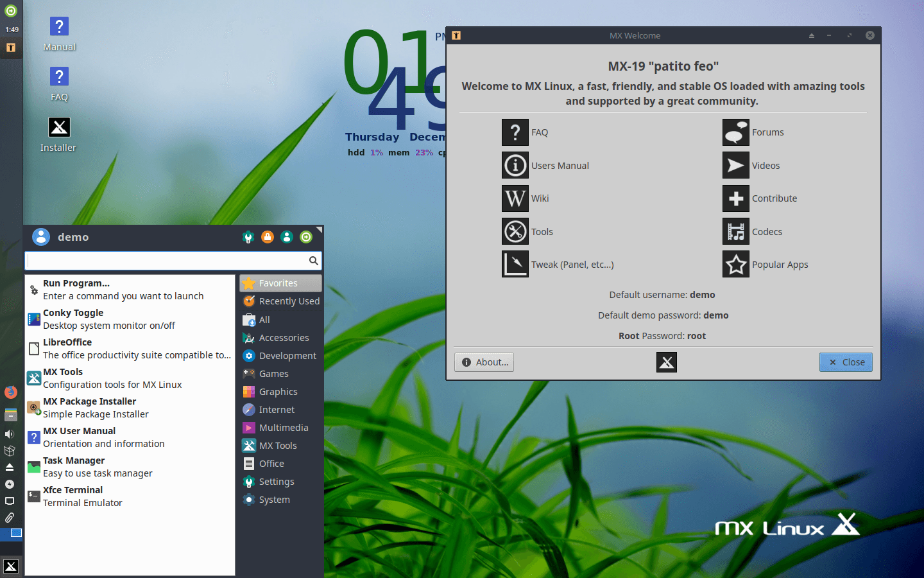Open the FAQ desktop icon
This screenshot has height=578, width=924.
click(x=59, y=84)
